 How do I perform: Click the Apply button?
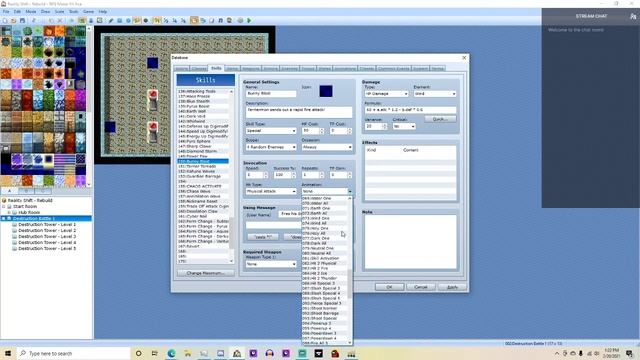pos(452,287)
